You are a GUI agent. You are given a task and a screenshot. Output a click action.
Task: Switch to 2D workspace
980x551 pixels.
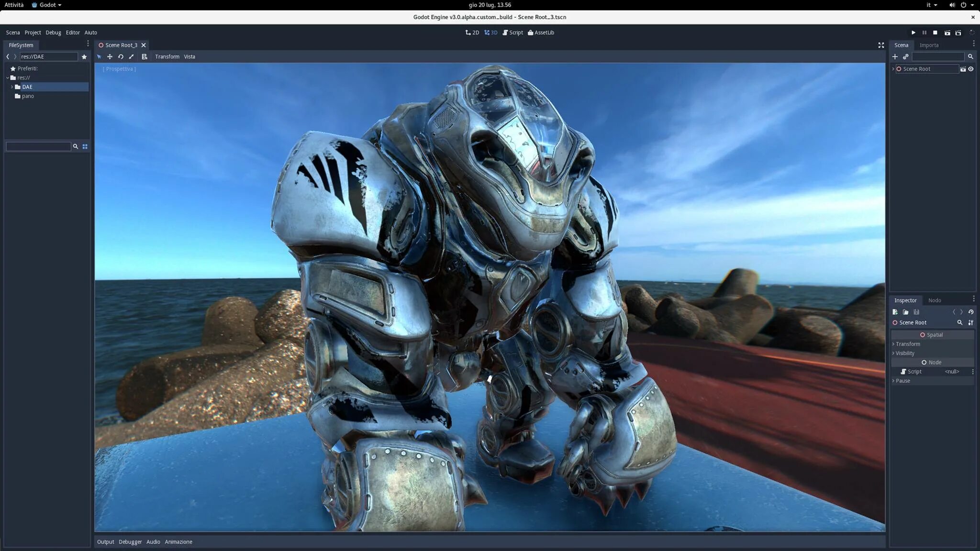coord(472,33)
